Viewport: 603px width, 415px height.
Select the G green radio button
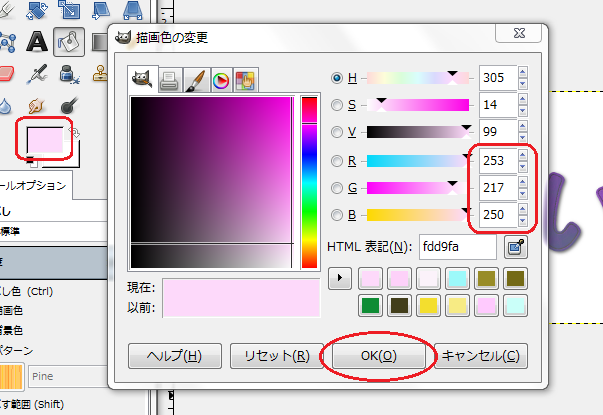click(x=337, y=188)
